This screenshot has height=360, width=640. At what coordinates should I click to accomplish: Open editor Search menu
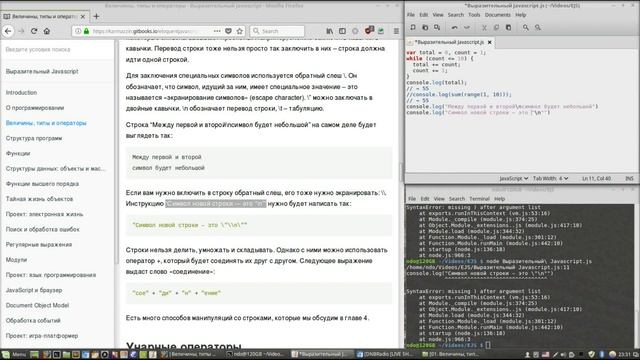click(x=456, y=15)
